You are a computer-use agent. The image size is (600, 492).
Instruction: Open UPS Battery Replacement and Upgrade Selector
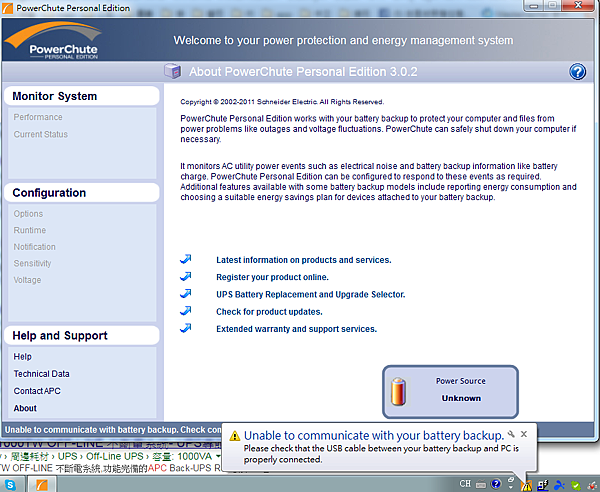coord(310,294)
